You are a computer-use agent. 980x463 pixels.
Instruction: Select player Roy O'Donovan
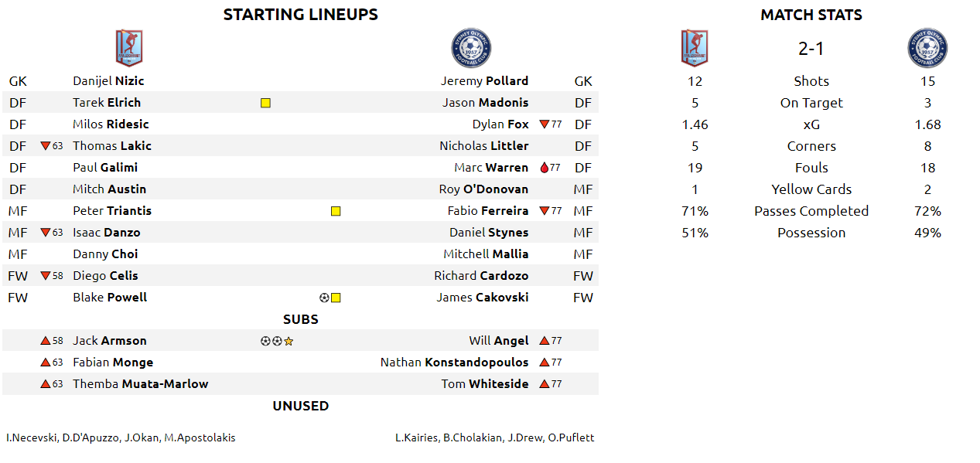tap(483, 189)
